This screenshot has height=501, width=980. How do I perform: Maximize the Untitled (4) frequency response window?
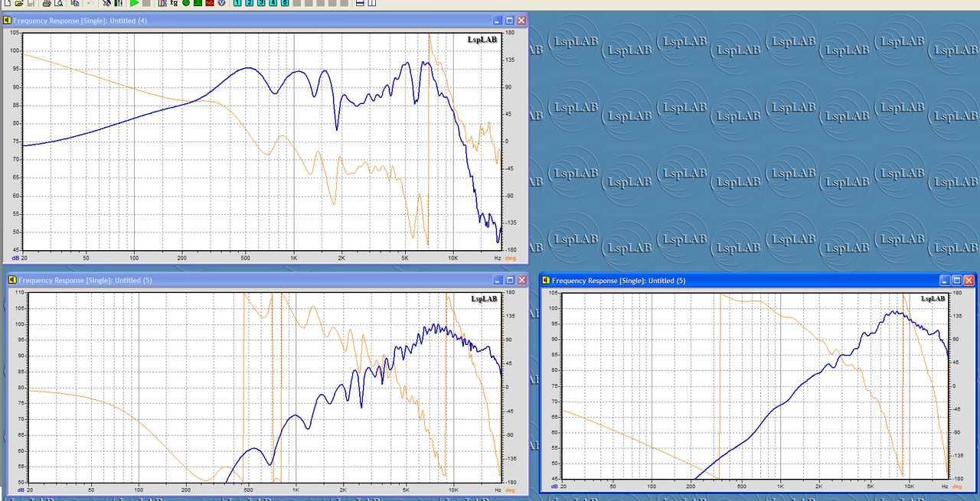click(x=510, y=21)
